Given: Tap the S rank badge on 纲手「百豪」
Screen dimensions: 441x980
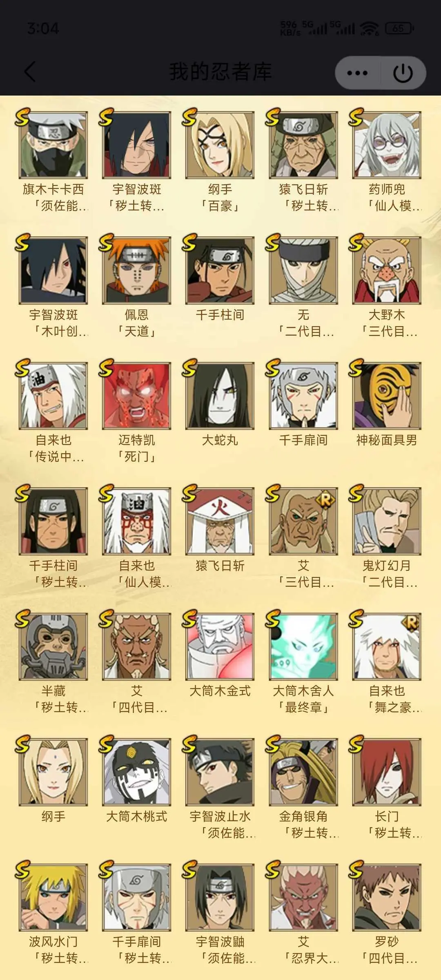Looking at the screenshot, I should (x=189, y=117).
